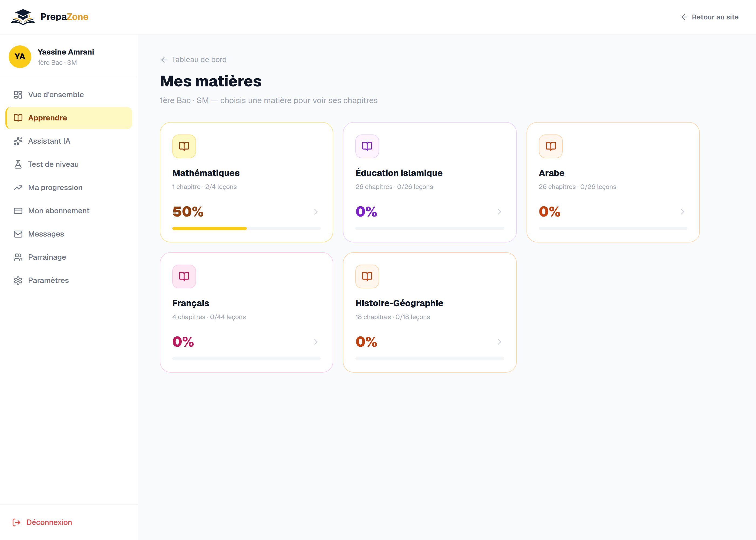This screenshot has width=756, height=540.
Task: Click the Messages envelope icon
Action: pos(18,234)
